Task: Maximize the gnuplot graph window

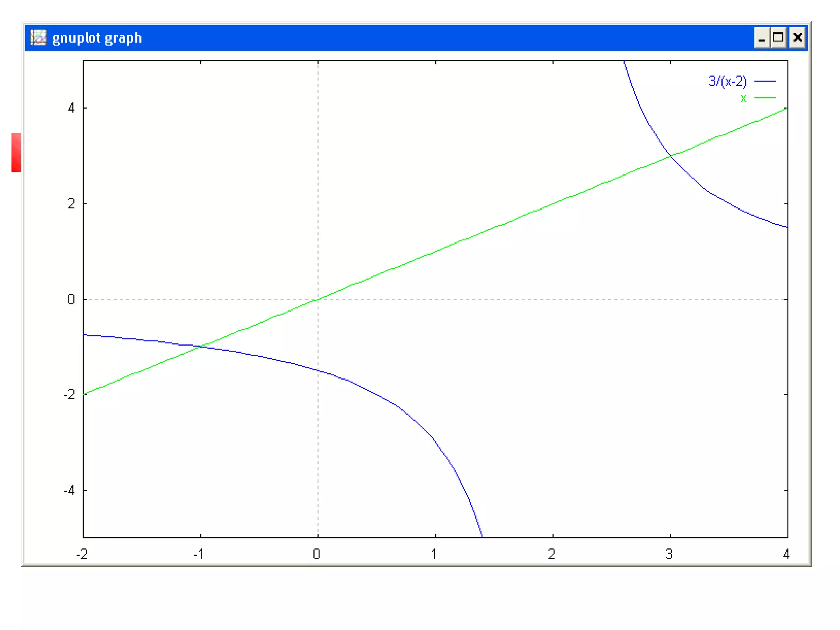Action: pyautogui.click(x=778, y=38)
